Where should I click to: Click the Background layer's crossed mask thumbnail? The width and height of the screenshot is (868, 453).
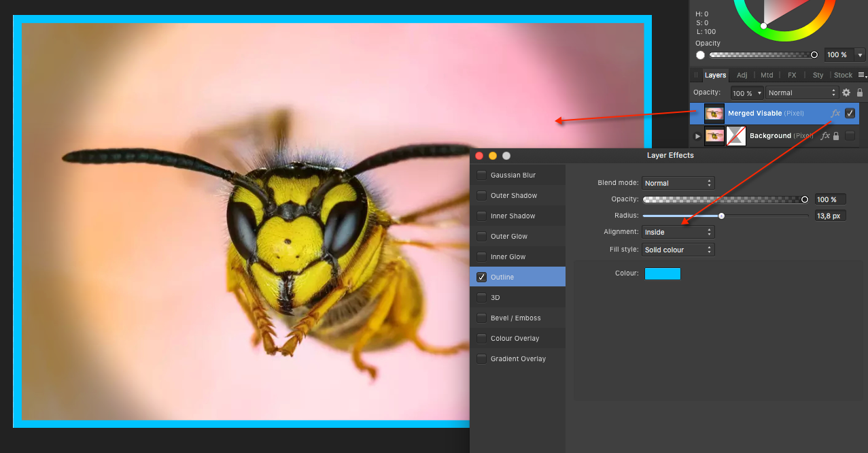pyautogui.click(x=736, y=135)
